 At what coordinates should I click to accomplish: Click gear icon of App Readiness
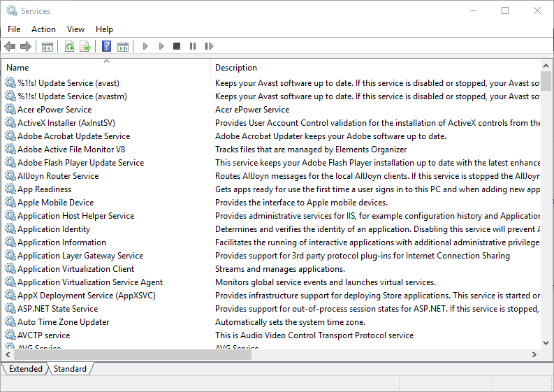10,189
